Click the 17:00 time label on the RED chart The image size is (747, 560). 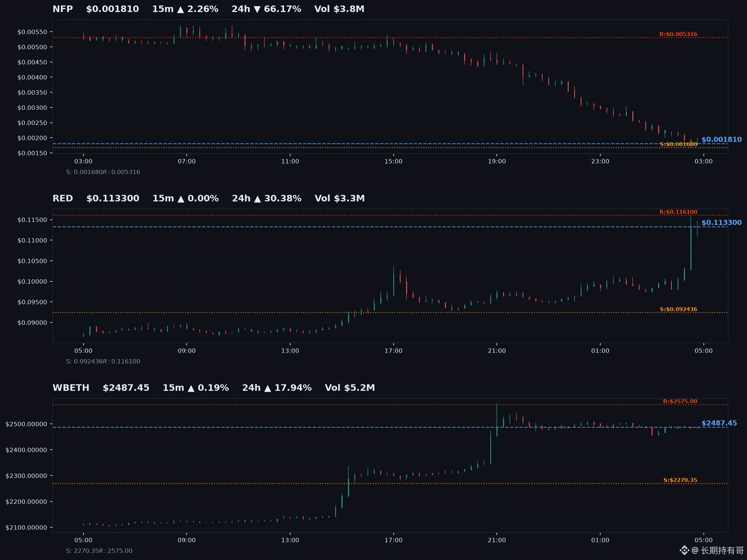(x=394, y=351)
